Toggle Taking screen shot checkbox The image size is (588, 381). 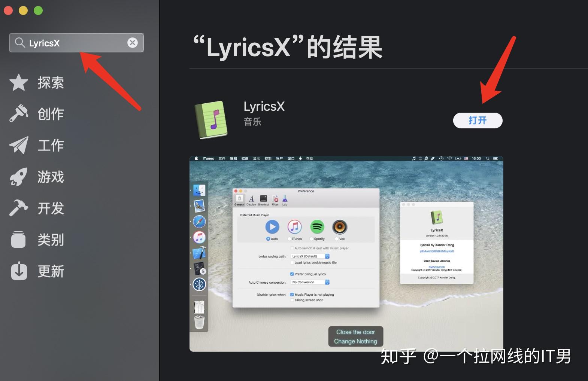pyautogui.click(x=292, y=300)
